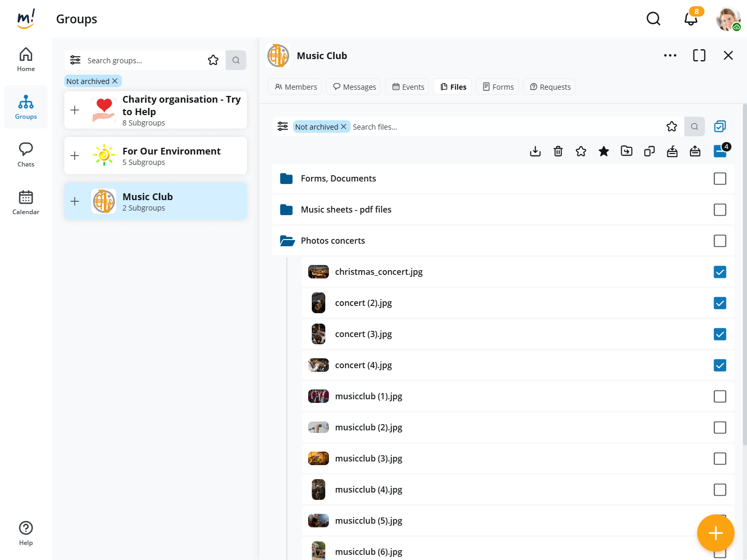Image resolution: width=747 pixels, height=560 pixels.
Task: Uncheck christmas_concert.jpg checkbox
Action: pyautogui.click(x=720, y=272)
